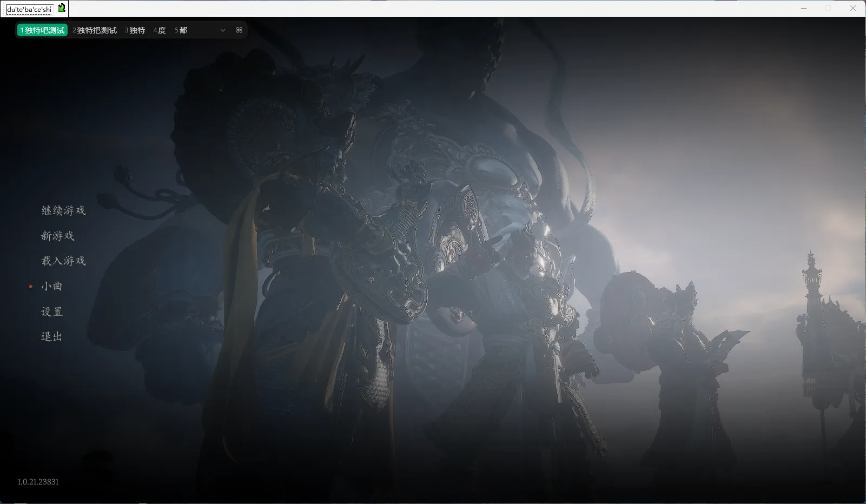Click the version number 1.0.21.23831
Image resolution: width=866 pixels, height=504 pixels.
38,482
